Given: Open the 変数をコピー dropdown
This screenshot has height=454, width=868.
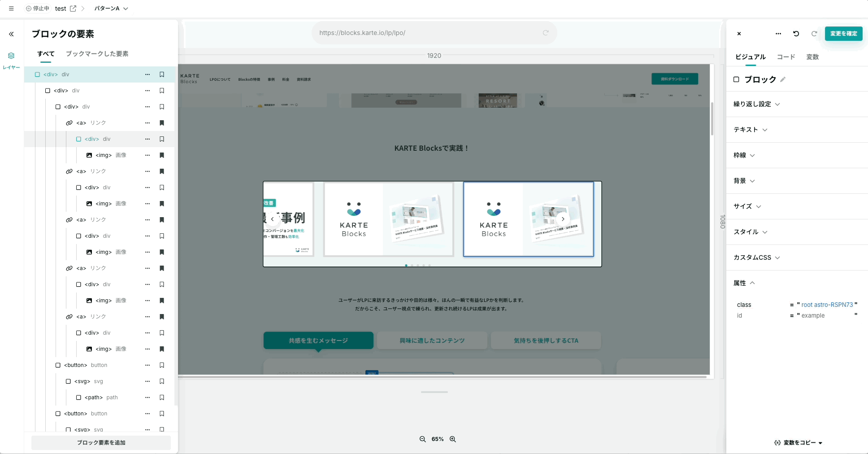Looking at the screenshot, I should point(799,443).
